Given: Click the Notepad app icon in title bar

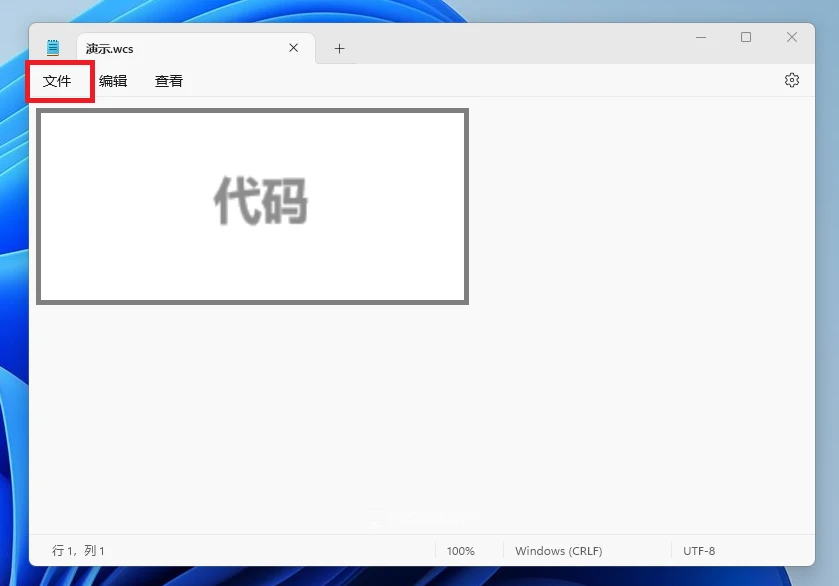Looking at the screenshot, I should pyautogui.click(x=52, y=48).
